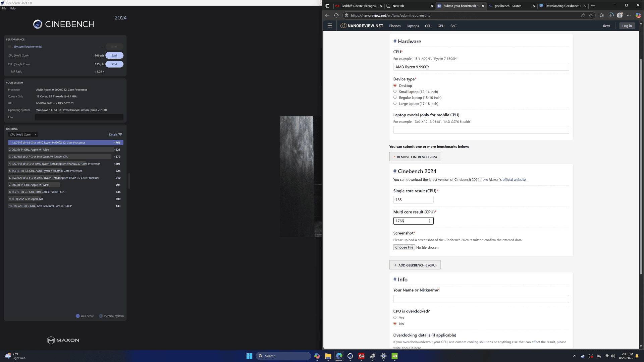Open the NVIDIA app taskbar icon
Image resolution: width=644 pixels, height=362 pixels.
(394, 356)
